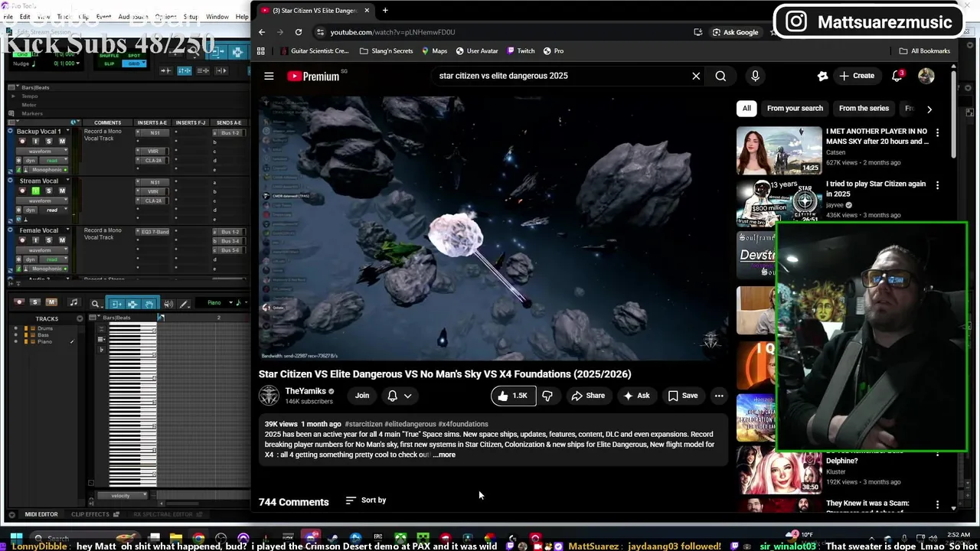This screenshot has width=980, height=551.
Task: Record-enable the Backup Vocal 1 track
Action: point(22,142)
